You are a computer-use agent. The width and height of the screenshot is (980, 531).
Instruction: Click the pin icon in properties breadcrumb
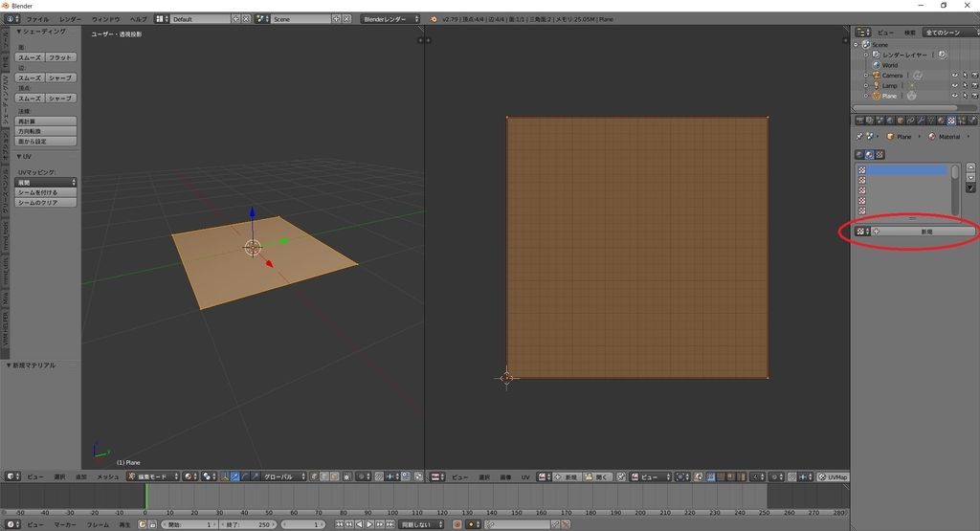tap(859, 136)
